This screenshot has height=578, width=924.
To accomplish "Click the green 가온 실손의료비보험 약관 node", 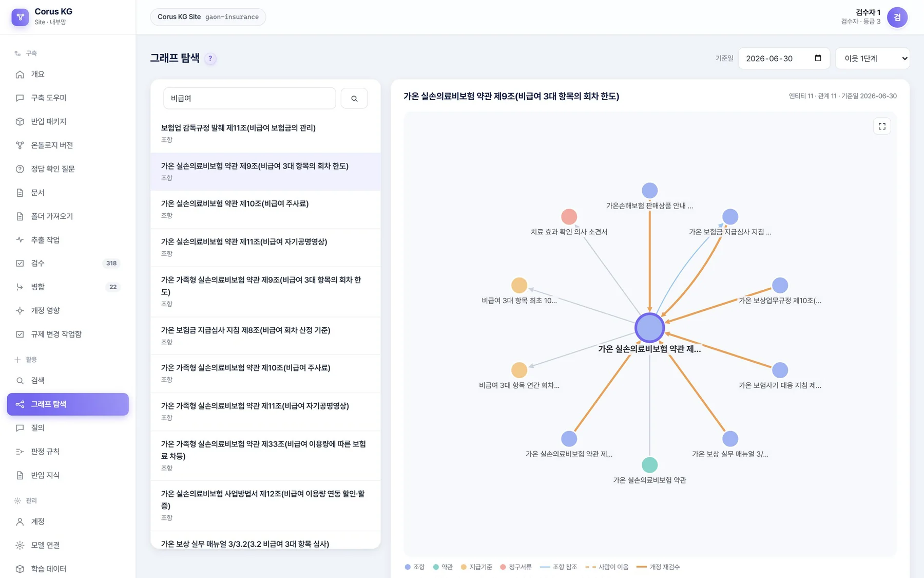I will tap(650, 465).
